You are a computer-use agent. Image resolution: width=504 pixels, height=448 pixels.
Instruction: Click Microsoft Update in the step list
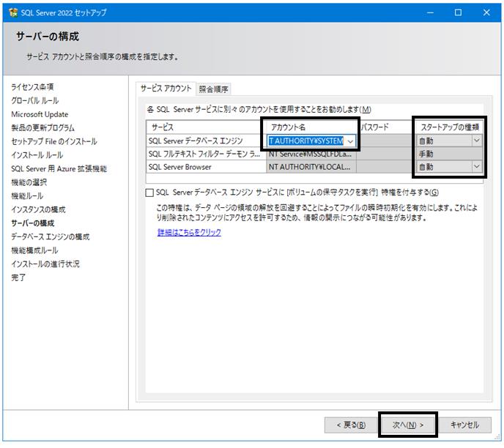pos(40,114)
